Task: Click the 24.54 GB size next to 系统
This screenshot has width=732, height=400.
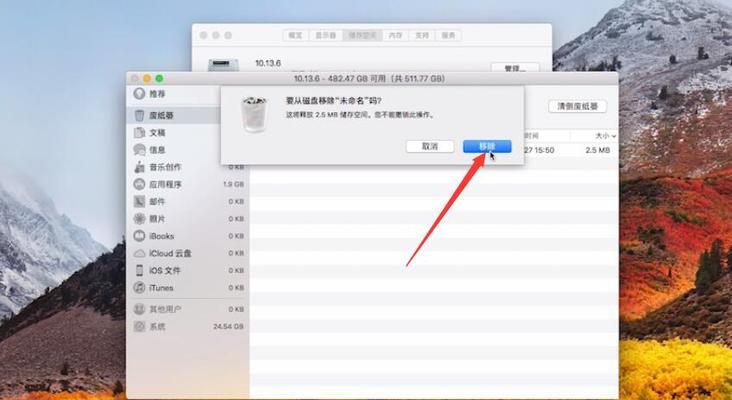Action: point(229,326)
